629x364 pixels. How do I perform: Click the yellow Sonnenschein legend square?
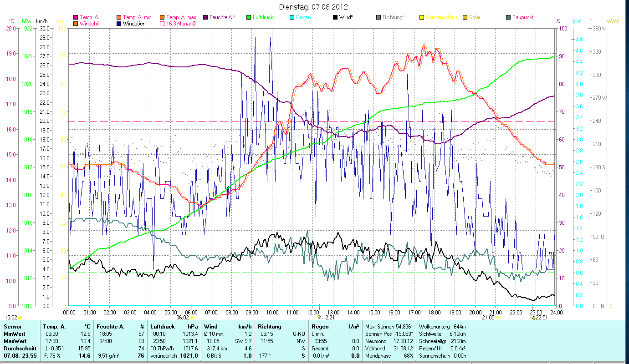pos(422,18)
